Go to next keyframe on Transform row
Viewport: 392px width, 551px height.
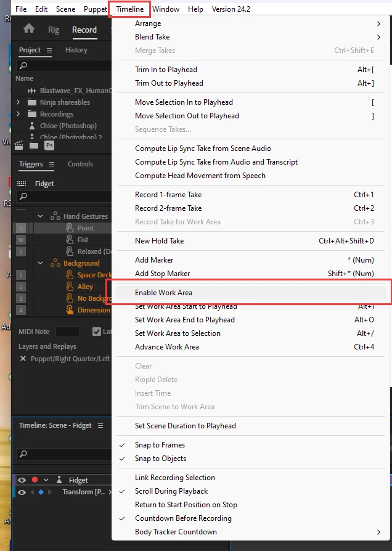pos(49,492)
